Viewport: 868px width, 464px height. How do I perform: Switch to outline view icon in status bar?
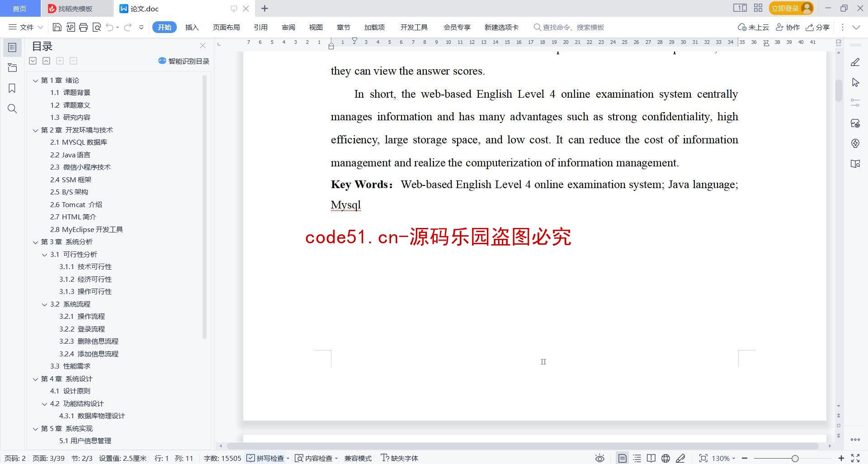tap(637, 458)
